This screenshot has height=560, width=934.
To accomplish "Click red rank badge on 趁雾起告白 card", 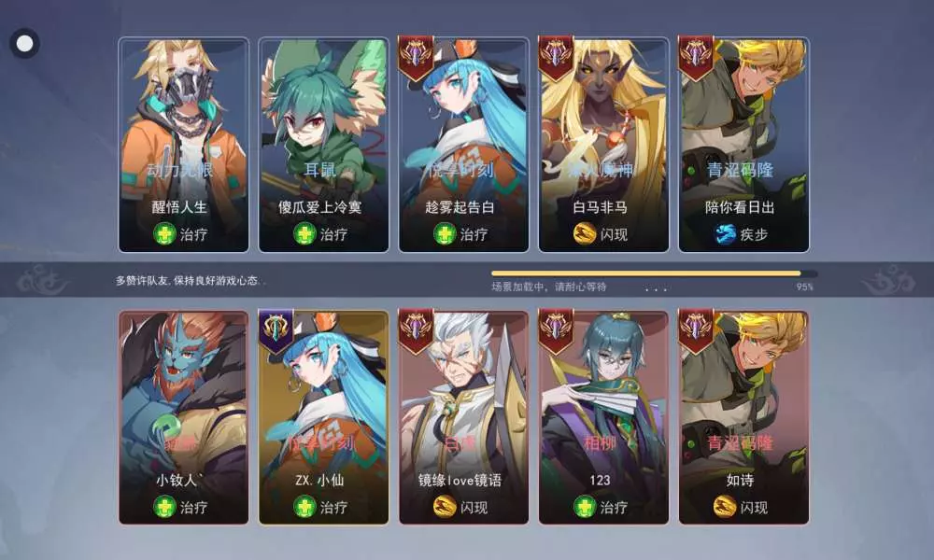I will [416, 58].
